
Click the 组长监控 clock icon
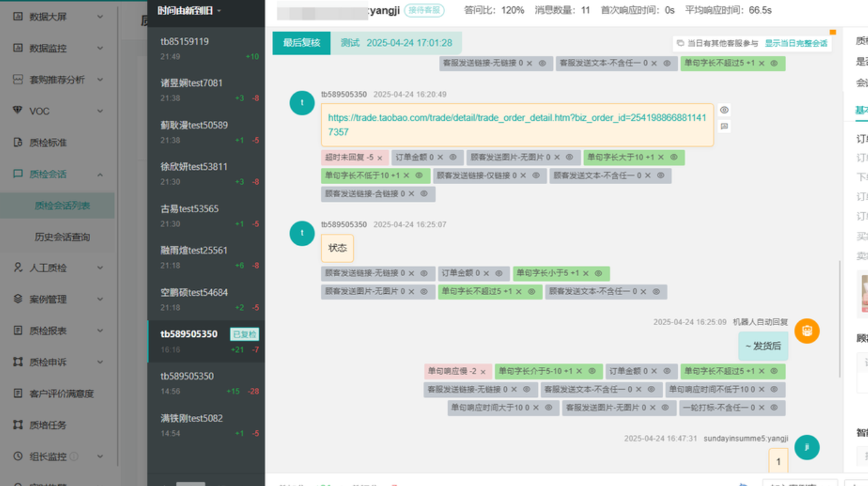point(18,456)
